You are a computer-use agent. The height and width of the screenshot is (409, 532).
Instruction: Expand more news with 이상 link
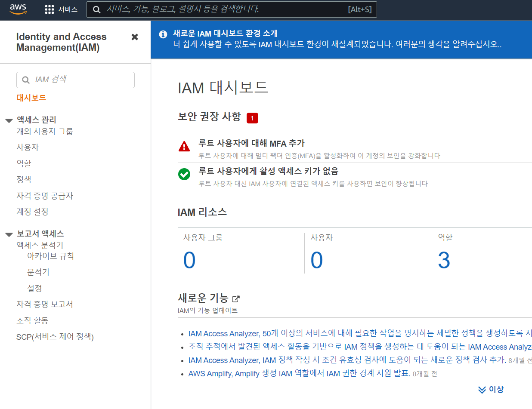496,389
